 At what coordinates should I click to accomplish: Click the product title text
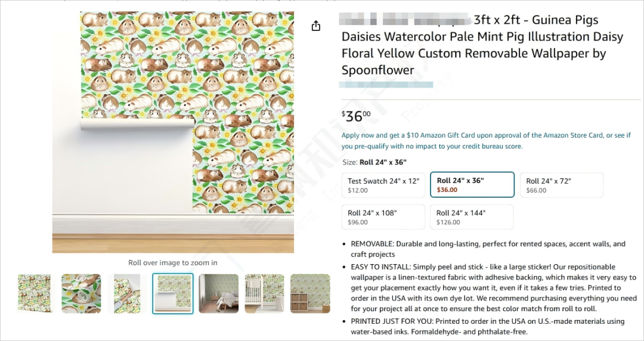[x=482, y=45]
